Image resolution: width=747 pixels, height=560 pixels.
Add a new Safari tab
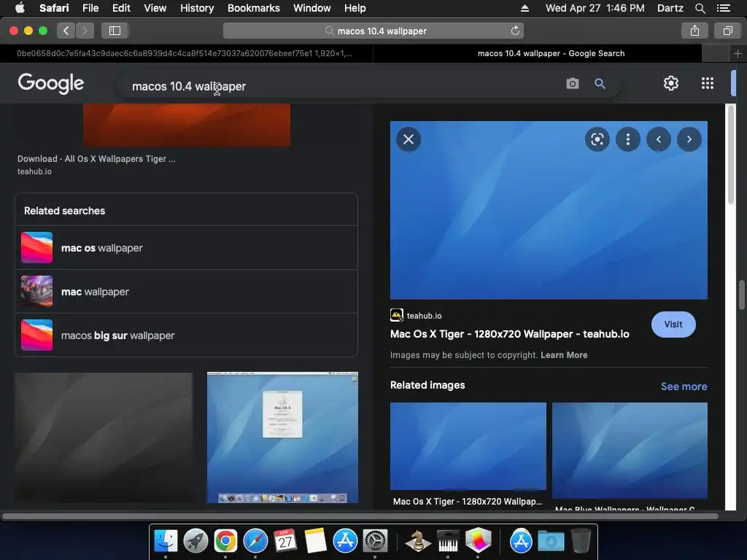pos(738,53)
